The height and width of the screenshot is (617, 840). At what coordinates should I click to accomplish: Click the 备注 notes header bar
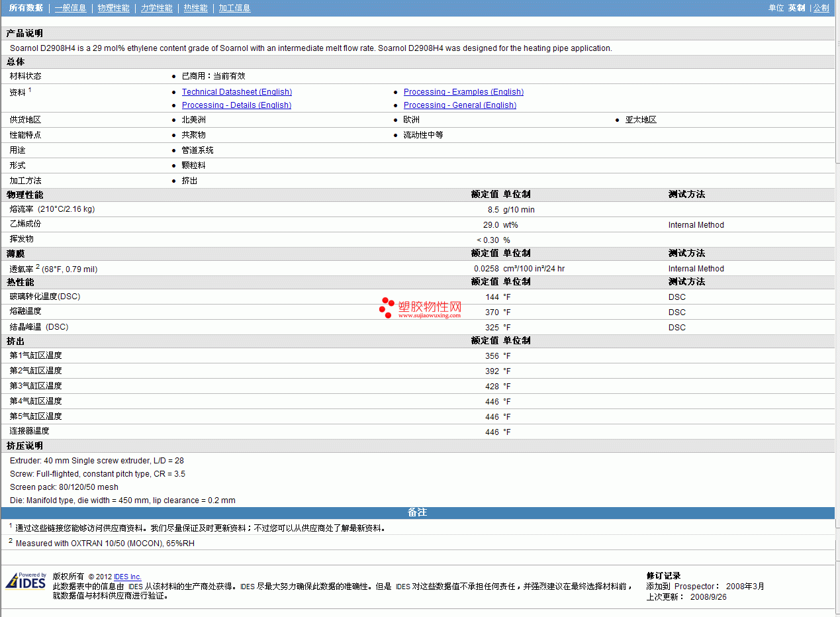pyautogui.click(x=417, y=512)
